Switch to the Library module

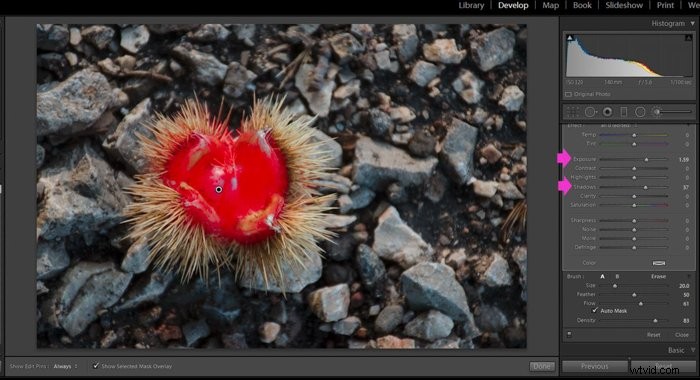(x=471, y=5)
